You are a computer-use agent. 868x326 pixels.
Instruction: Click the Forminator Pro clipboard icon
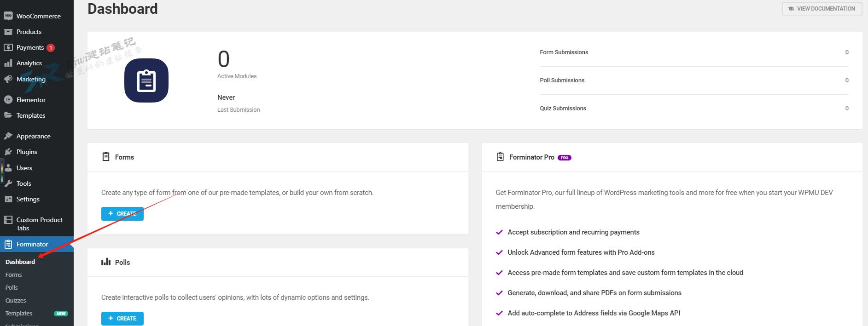pos(500,157)
